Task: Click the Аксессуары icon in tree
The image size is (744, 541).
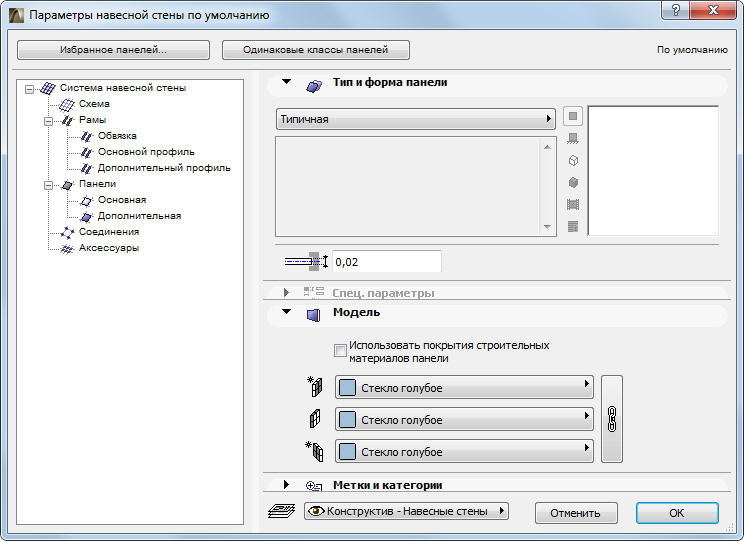Action: click(67, 249)
